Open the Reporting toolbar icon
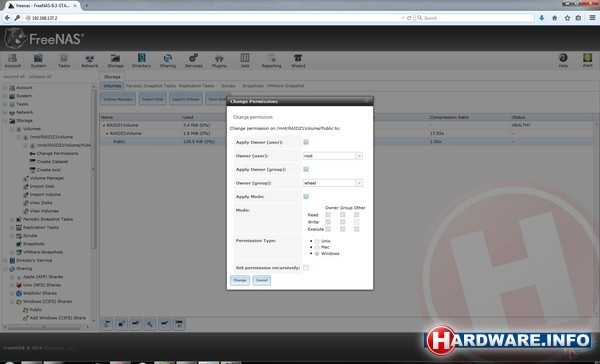The image size is (600, 364). 271,60
